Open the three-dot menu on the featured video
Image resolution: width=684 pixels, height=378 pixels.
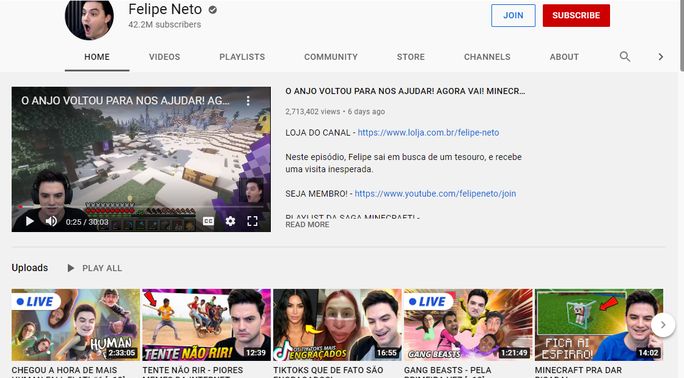tap(248, 101)
